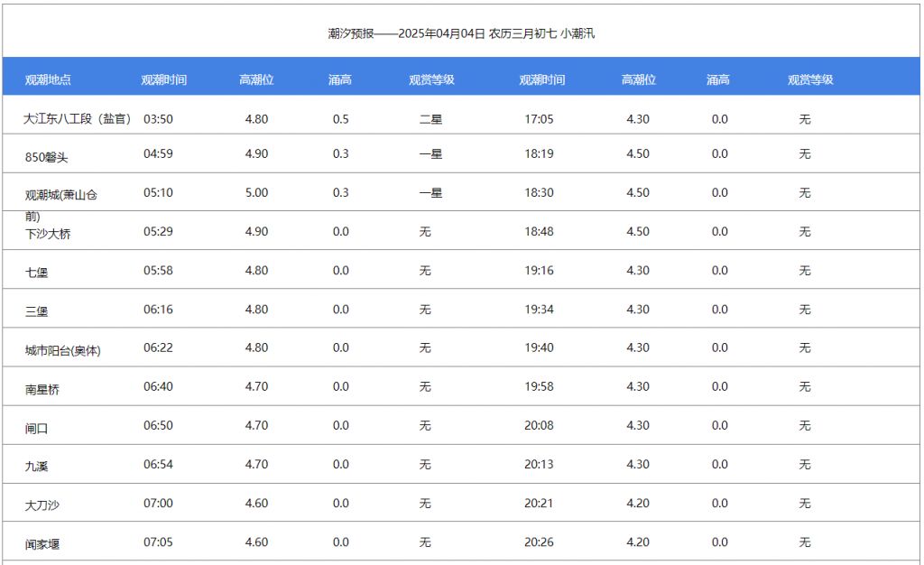Click the 二星 viewing rating cell
This screenshot has width=924, height=565.
430,119
